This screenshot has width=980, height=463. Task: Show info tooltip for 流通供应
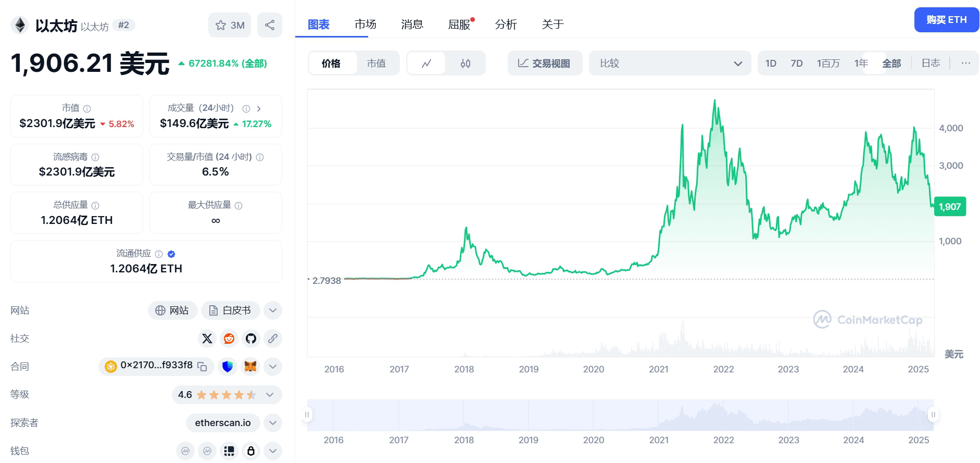tap(159, 254)
